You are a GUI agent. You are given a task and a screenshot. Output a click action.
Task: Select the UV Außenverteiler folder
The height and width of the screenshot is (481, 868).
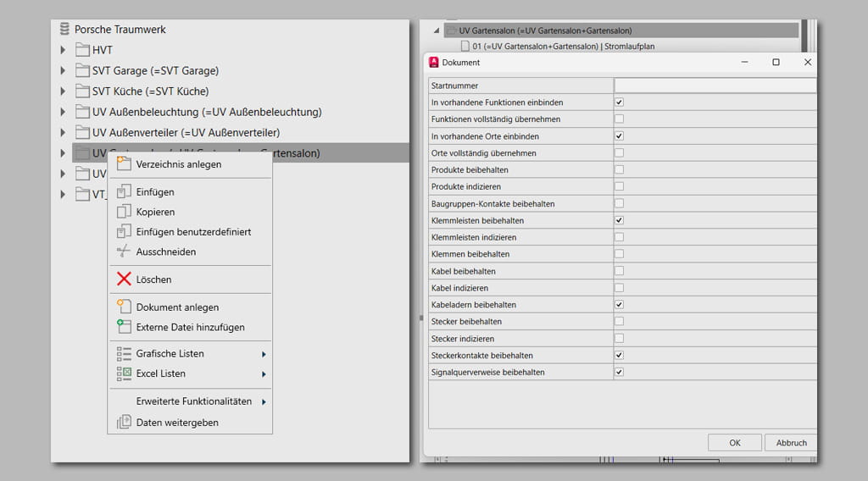coord(186,132)
